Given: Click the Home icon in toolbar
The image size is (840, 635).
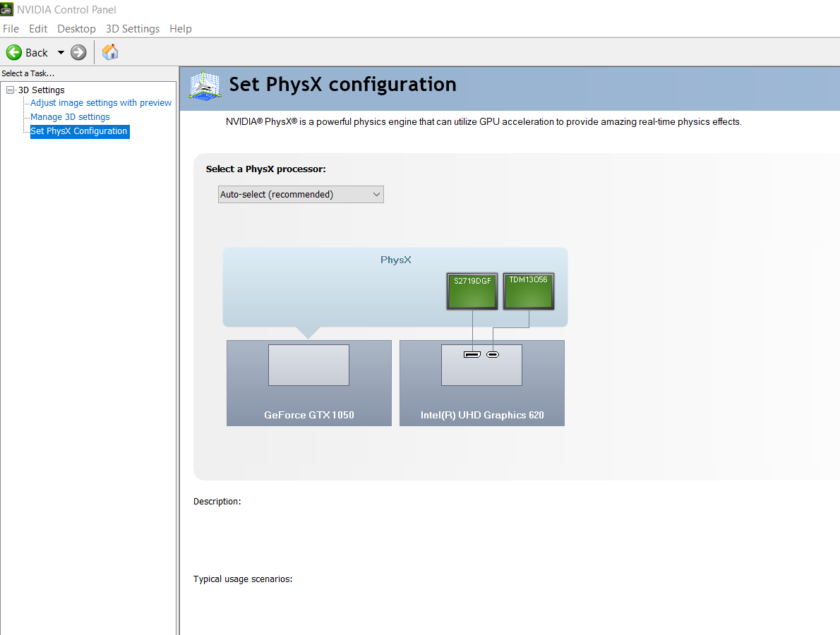Looking at the screenshot, I should 110,52.
